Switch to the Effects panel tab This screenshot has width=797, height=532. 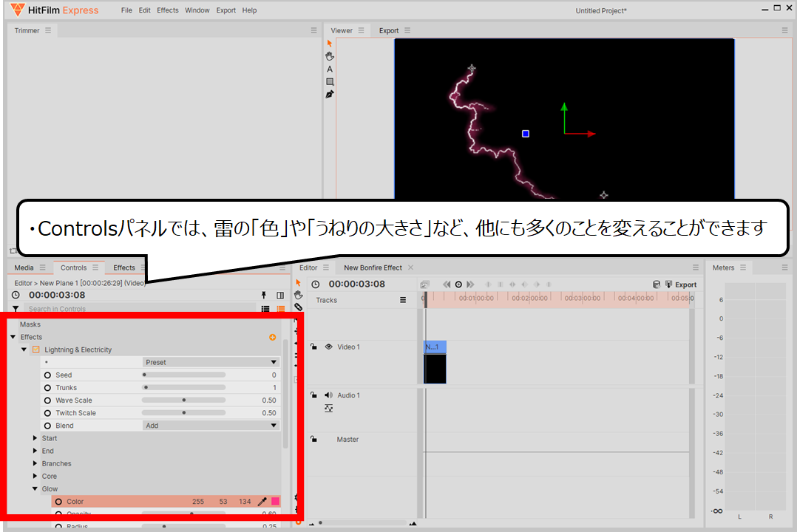click(x=124, y=267)
